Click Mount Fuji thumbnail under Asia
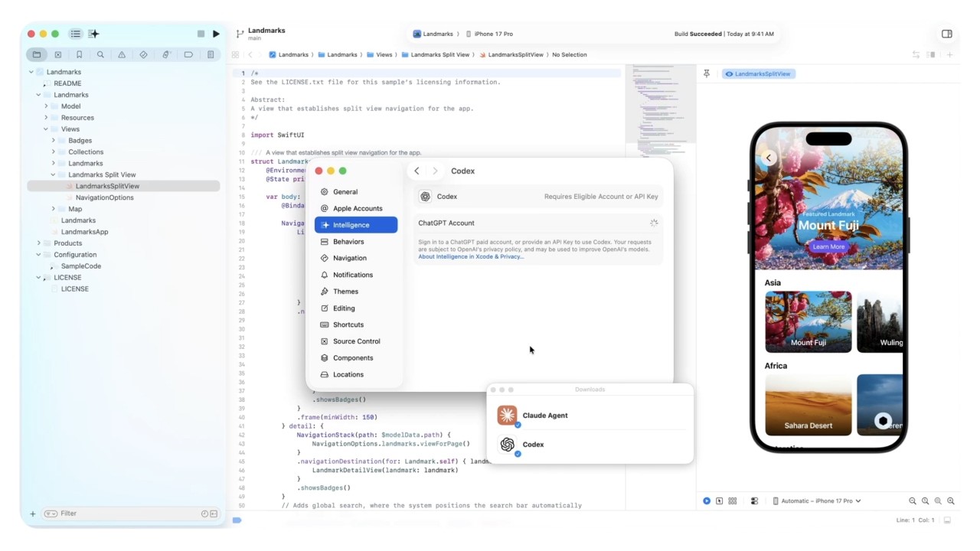The width and height of the screenshot is (980, 551). pos(808,321)
